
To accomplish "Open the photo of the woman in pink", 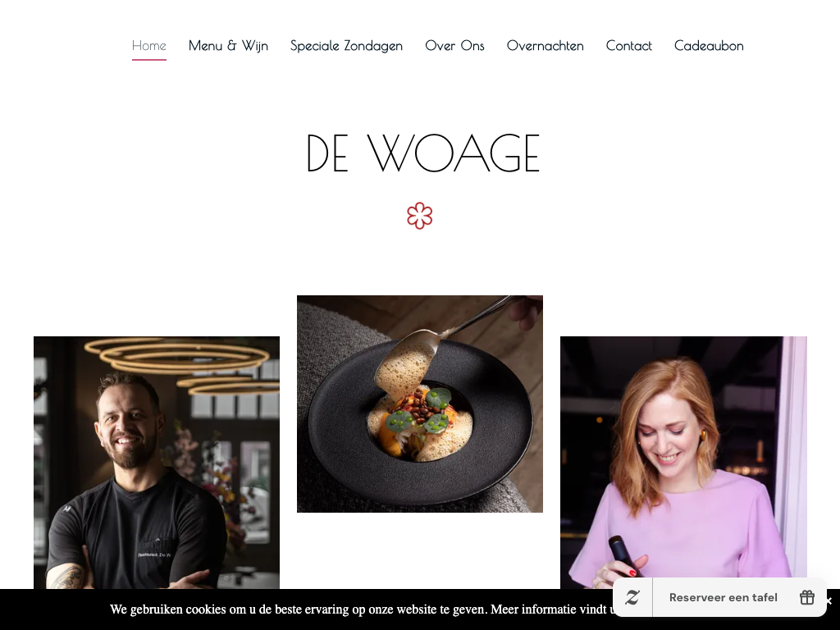I will (683, 463).
